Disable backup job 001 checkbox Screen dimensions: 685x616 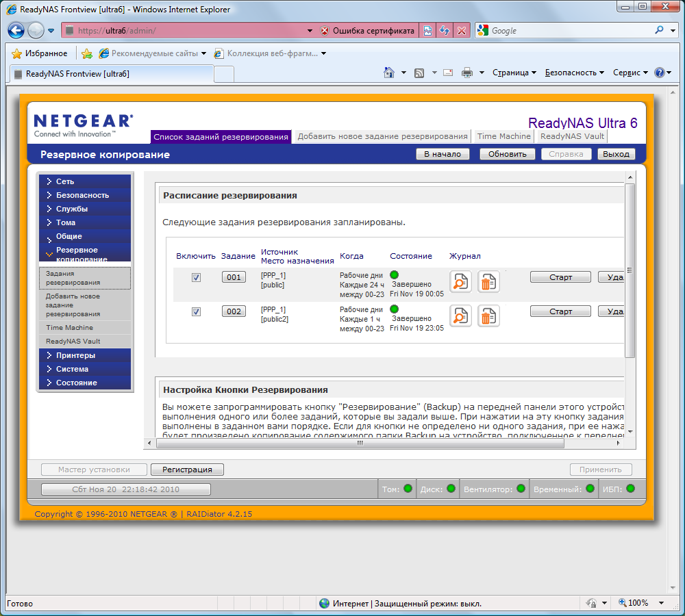[x=196, y=278]
